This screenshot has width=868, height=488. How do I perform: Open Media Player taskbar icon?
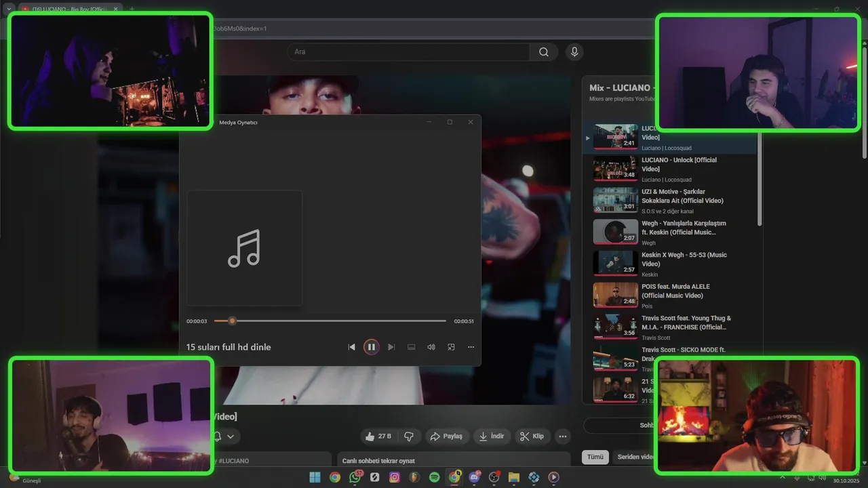[554, 477]
